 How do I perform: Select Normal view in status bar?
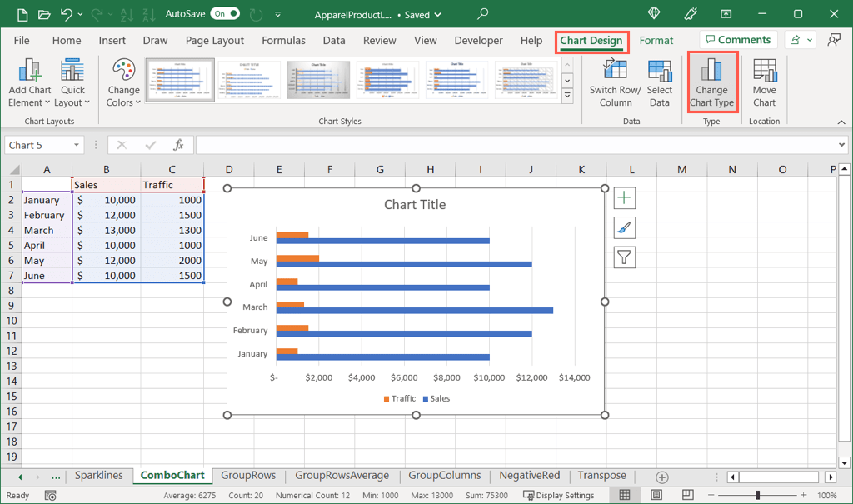coord(625,495)
